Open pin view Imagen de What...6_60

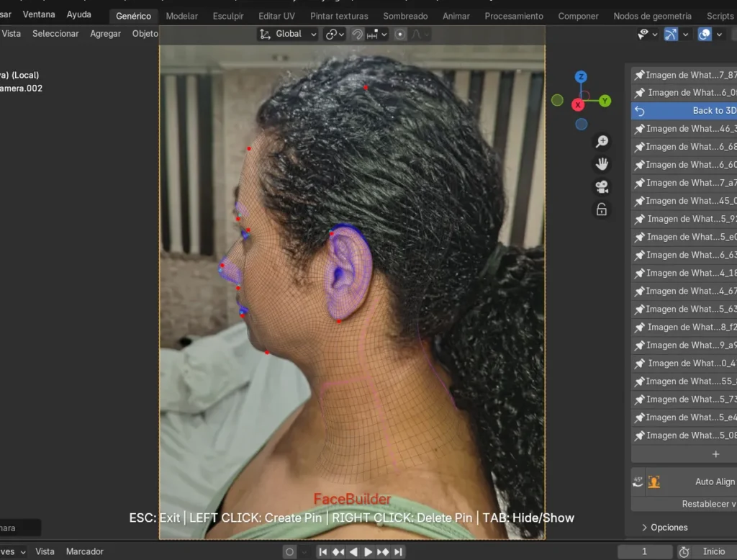coord(684,165)
